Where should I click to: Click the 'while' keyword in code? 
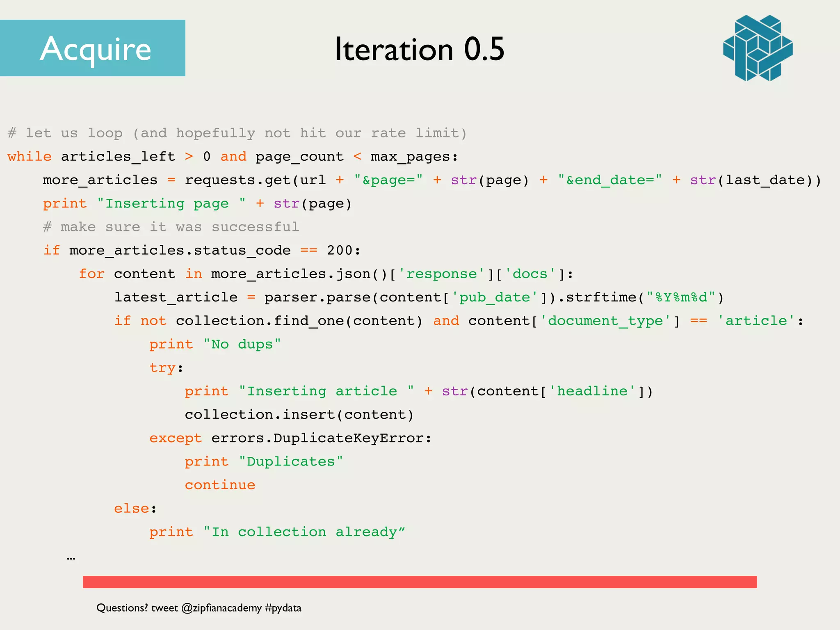point(30,157)
